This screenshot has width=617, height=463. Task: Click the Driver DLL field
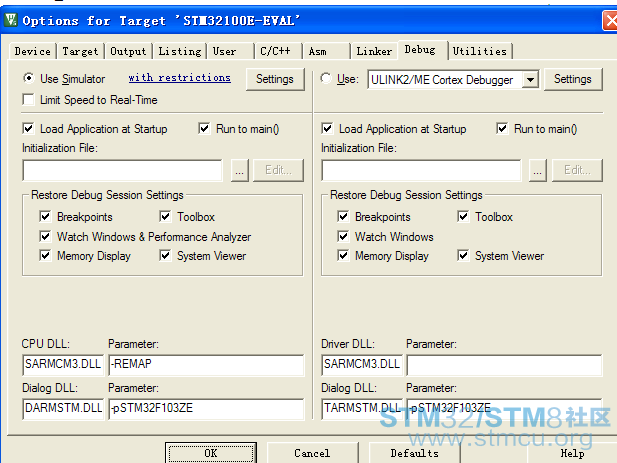(362, 365)
